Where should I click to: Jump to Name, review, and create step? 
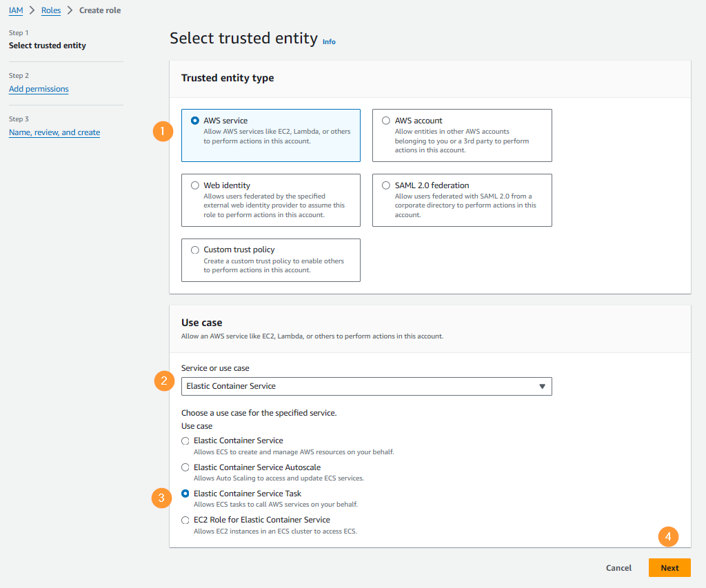(54, 132)
